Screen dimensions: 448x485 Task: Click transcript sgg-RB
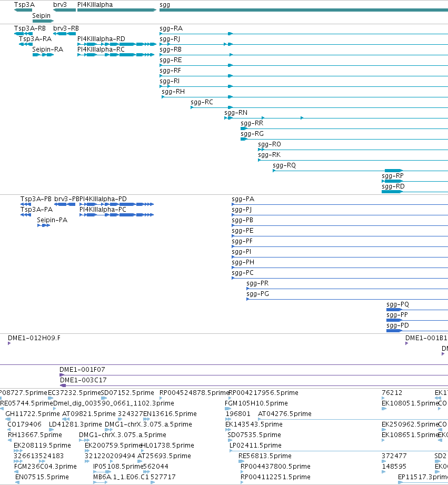(171, 50)
